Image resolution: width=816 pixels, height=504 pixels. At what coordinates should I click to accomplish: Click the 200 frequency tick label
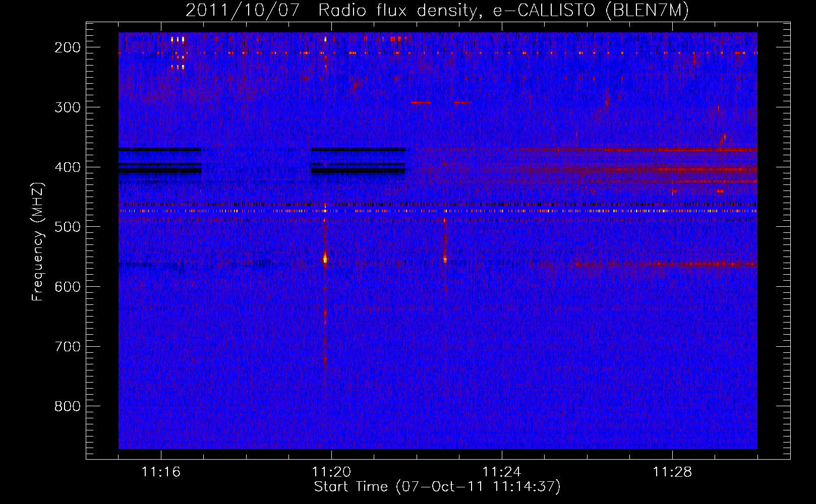68,47
